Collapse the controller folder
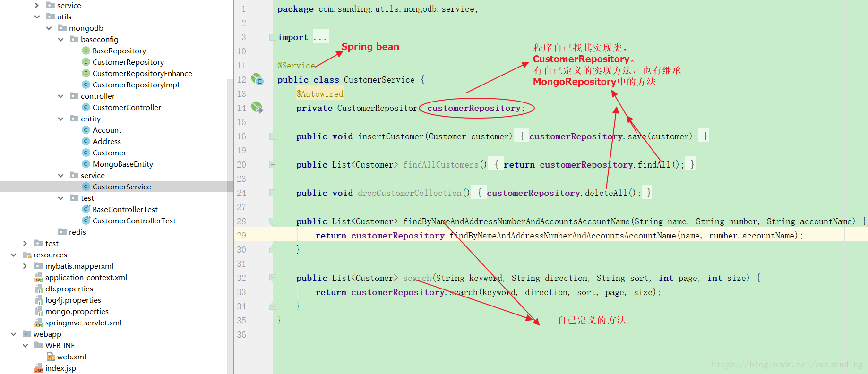 60,96
